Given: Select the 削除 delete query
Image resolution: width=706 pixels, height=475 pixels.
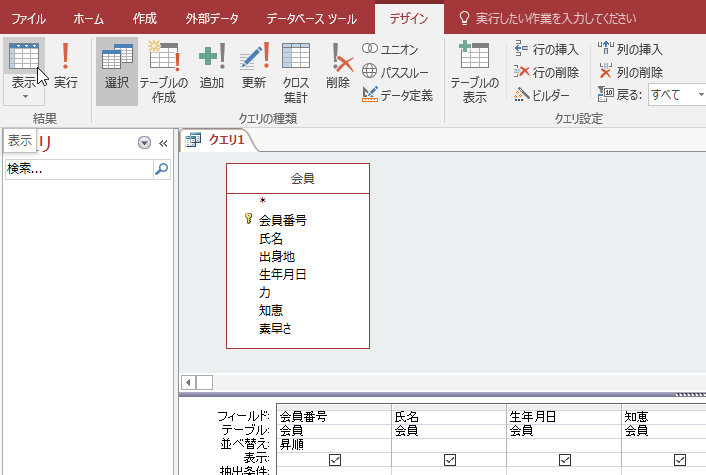Looking at the screenshot, I should click(338, 66).
